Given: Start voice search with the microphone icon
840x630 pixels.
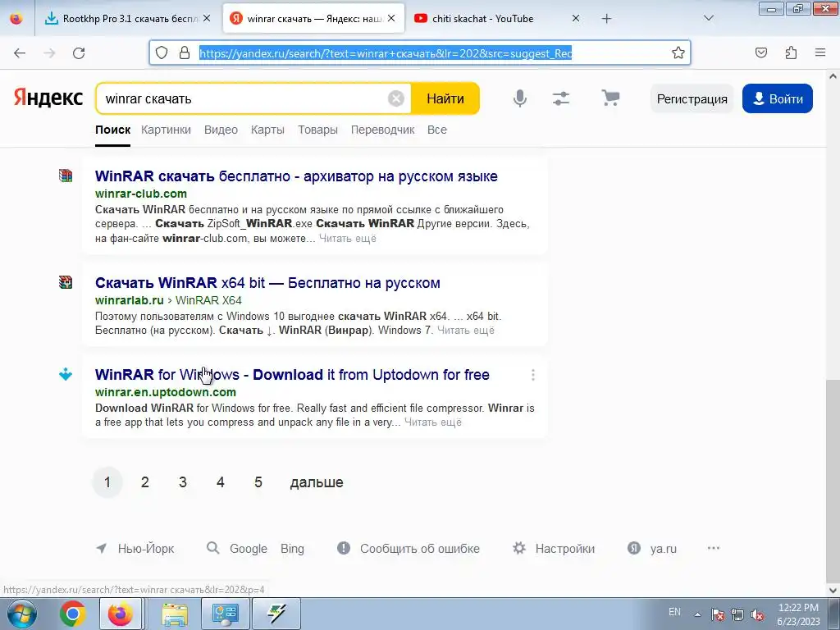Looking at the screenshot, I should pos(519,98).
